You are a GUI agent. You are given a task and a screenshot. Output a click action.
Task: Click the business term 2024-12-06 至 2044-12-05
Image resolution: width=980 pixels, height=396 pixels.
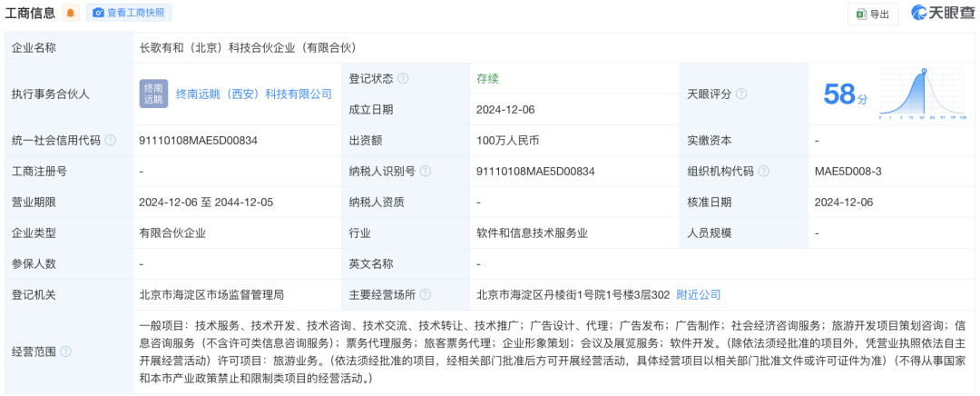coord(206,202)
